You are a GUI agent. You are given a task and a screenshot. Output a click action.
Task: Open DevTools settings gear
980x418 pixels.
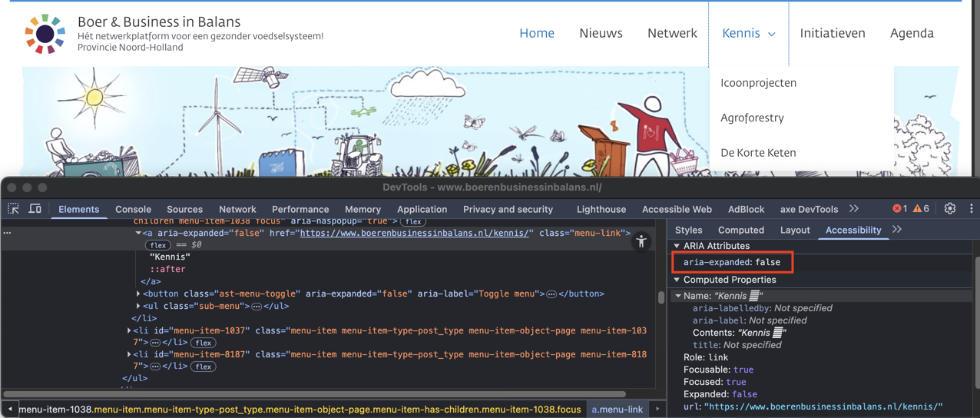(x=950, y=209)
